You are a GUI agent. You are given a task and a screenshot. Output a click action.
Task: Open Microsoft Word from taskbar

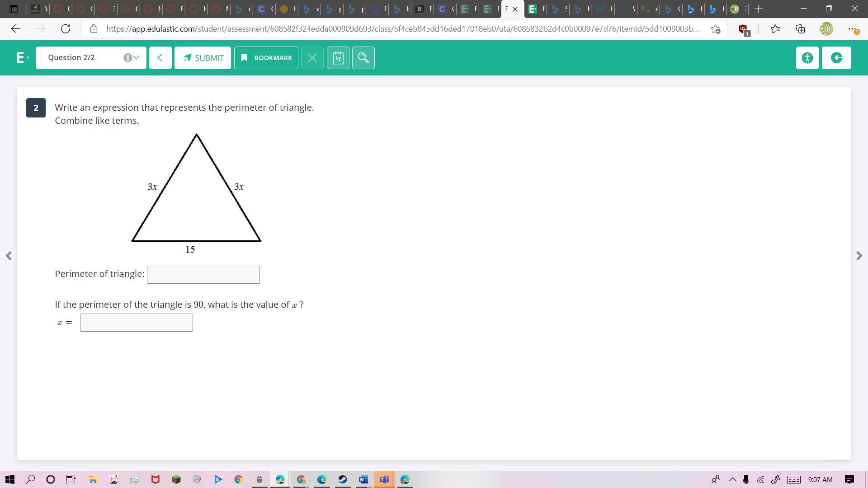pyautogui.click(x=363, y=479)
